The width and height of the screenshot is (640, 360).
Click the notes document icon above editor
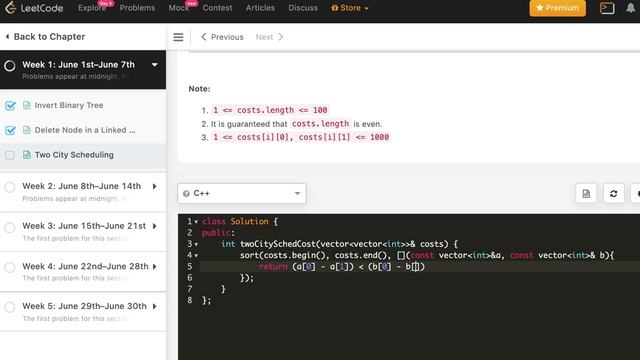(x=586, y=193)
